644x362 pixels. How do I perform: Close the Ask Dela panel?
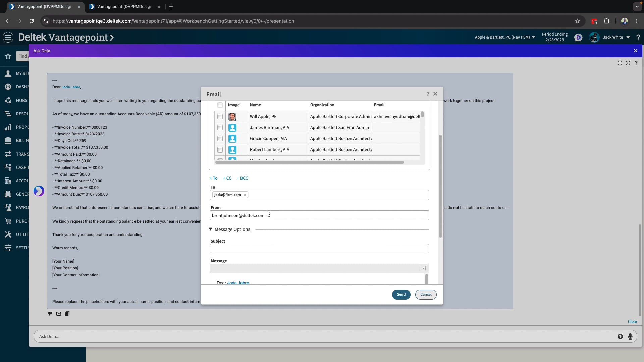pos(635,51)
